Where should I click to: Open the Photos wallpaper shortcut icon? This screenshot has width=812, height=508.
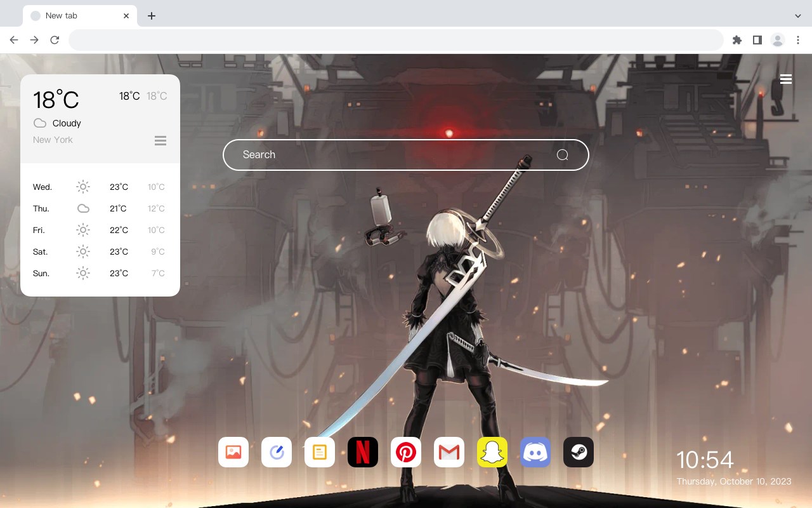[x=233, y=452]
